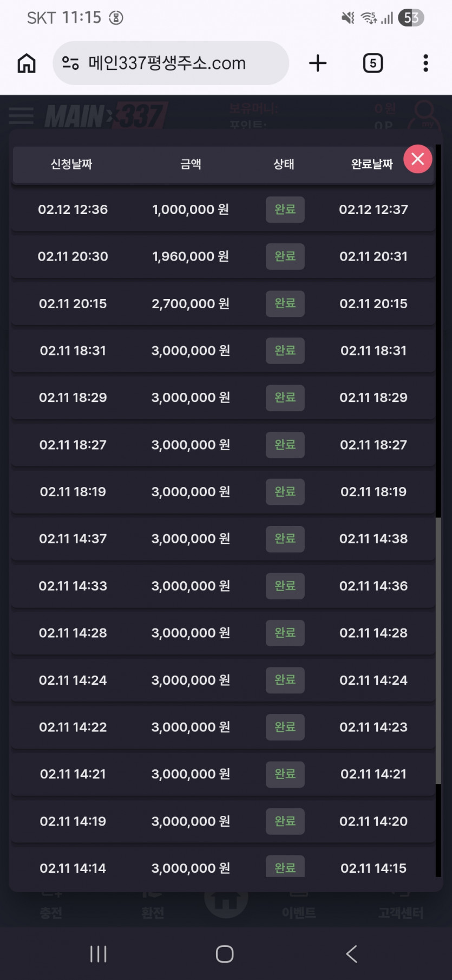Click the popup's vertical scrollbar thumb
The image size is (452, 980).
438,650
